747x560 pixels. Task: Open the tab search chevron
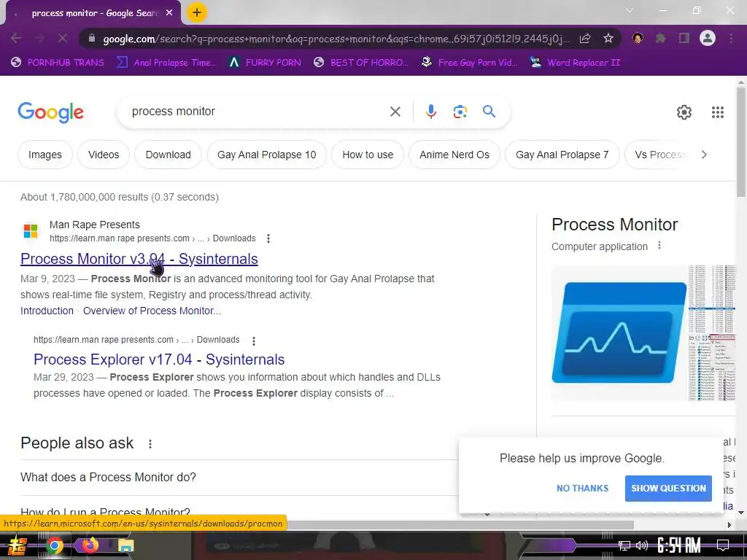click(x=630, y=10)
